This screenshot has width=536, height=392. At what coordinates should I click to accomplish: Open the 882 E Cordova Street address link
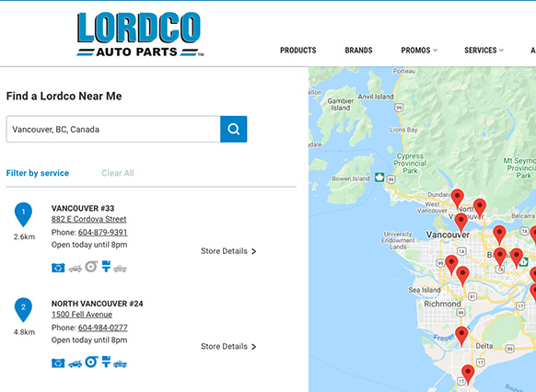pos(89,219)
